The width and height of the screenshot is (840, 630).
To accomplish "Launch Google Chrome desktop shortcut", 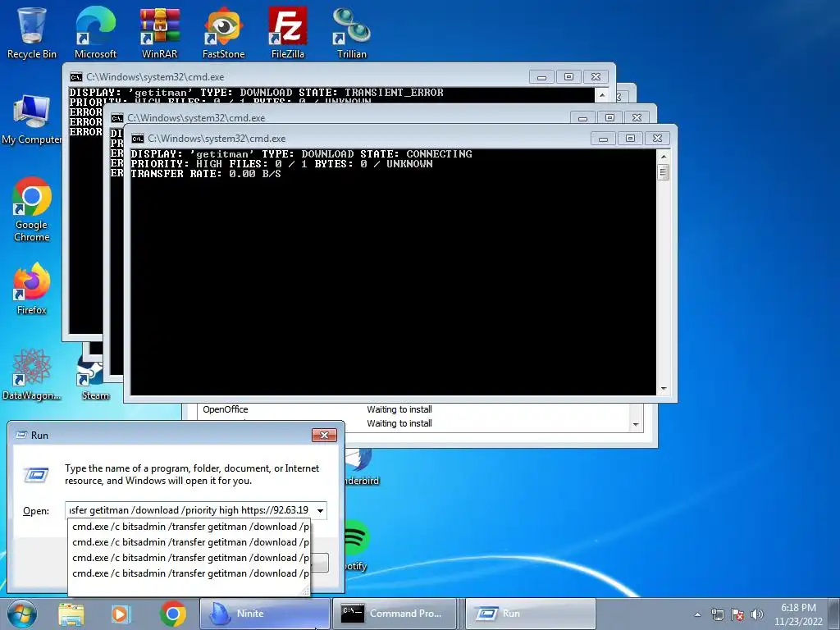I will [32, 209].
